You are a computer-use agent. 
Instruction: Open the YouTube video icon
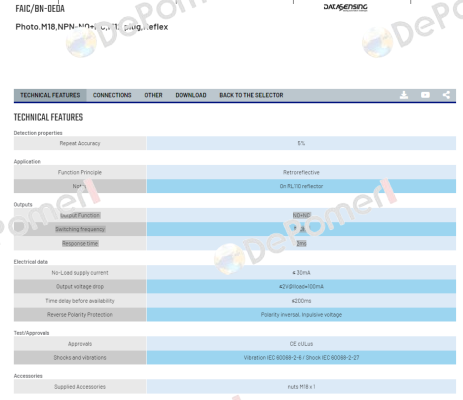point(425,95)
